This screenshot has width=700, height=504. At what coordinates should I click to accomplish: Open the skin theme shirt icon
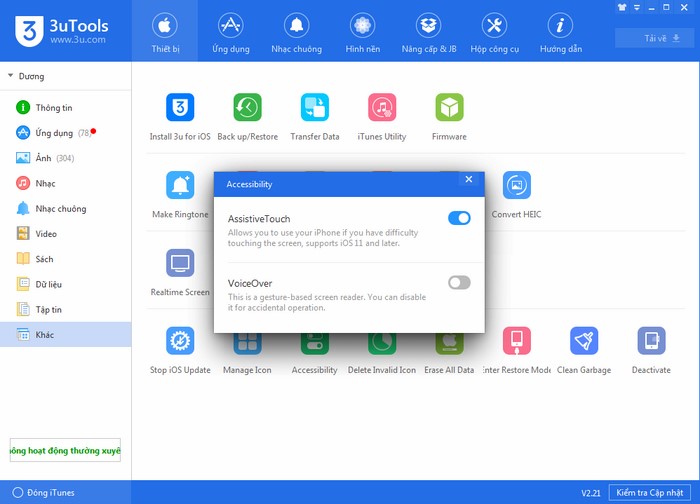click(x=622, y=7)
